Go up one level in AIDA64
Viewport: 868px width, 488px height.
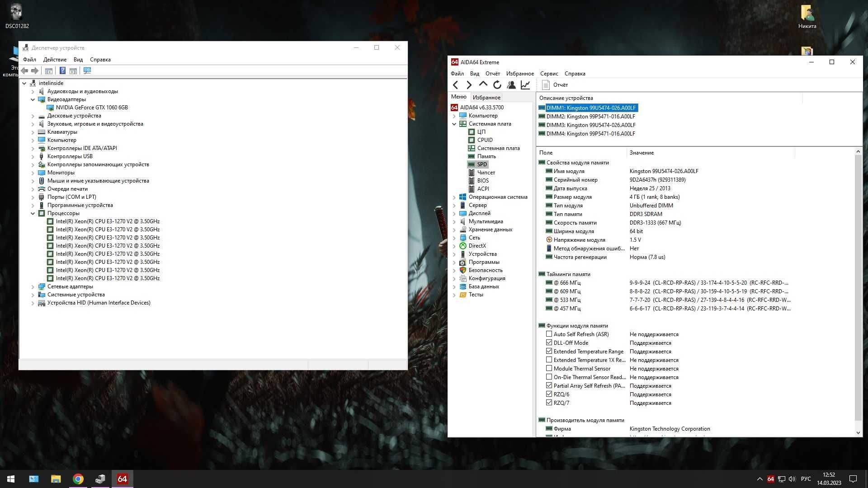point(483,84)
